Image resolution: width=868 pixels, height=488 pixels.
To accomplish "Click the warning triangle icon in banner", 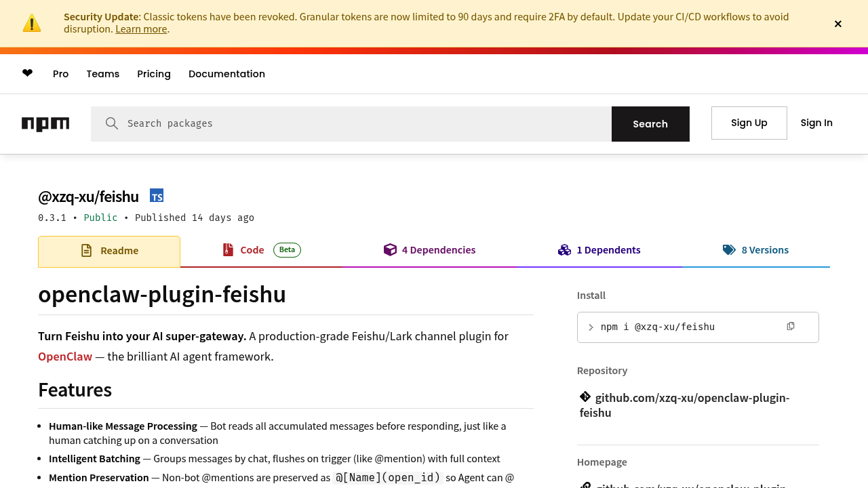I will click(32, 23).
